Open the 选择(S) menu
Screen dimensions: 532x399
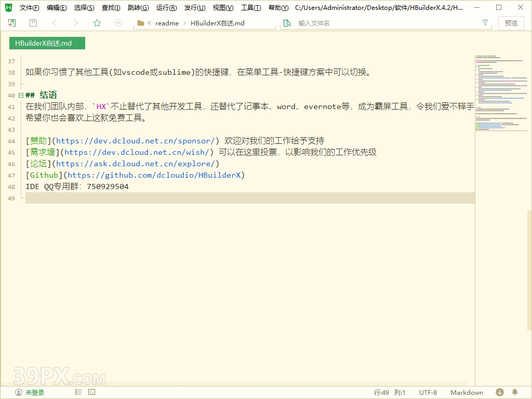click(84, 8)
